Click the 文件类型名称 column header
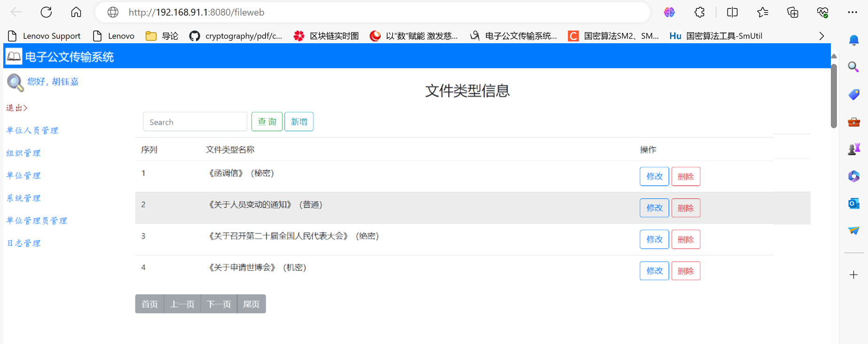The height and width of the screenshot is (344, 868). 230,149
